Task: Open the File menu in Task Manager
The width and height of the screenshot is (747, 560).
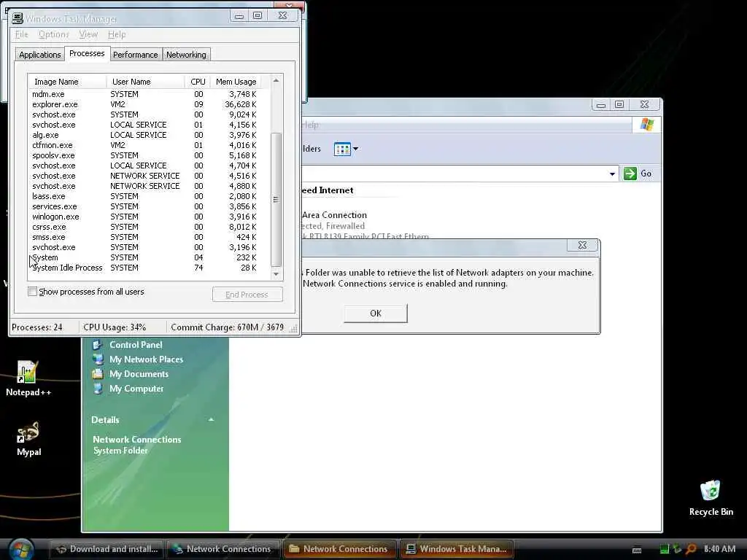Action: [x=21, y=34]
